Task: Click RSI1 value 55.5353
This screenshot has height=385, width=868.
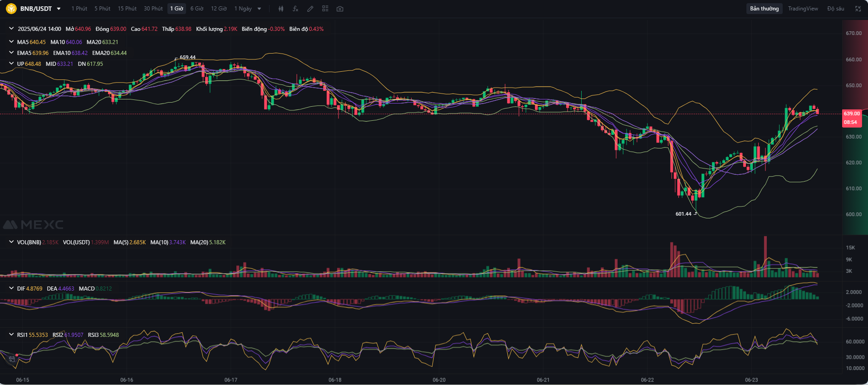Action: tap(39, 335)
